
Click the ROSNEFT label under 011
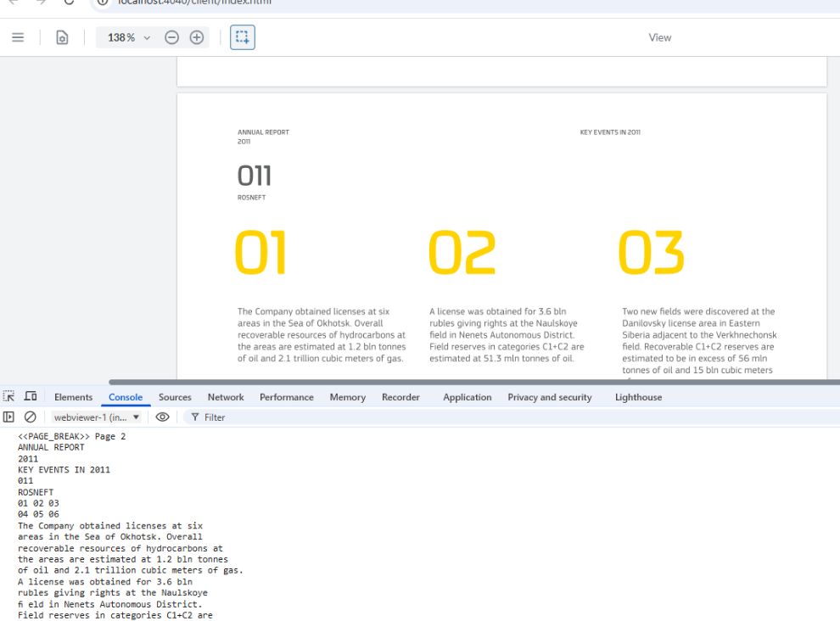[251, 197]
